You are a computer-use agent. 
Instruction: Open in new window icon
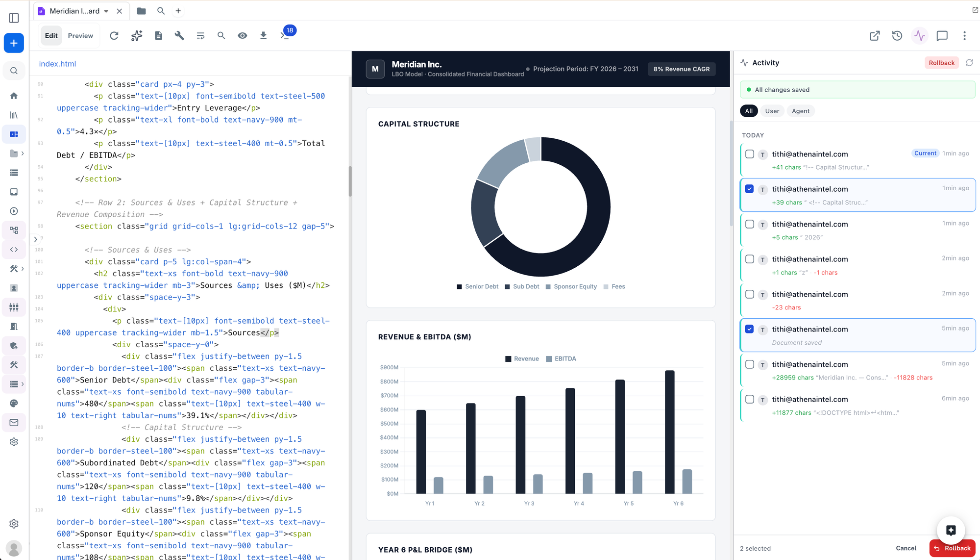(874, 35)
